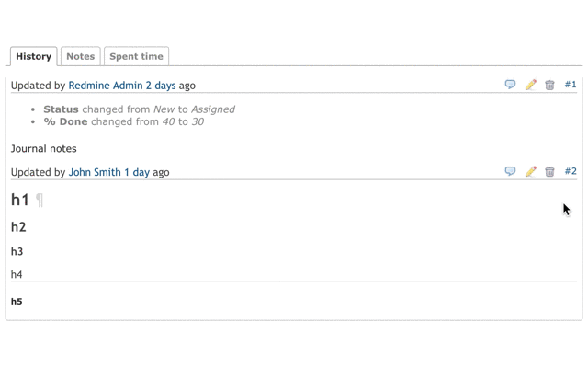Click the '2 days' timestamp link
Screen dimensions: 588x368
click(x=161, y=86)
